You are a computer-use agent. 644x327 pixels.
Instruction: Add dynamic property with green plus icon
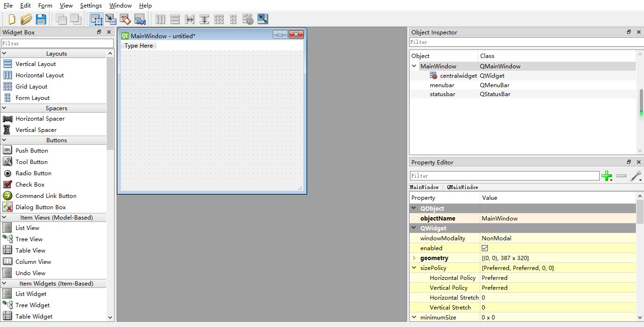(607, 176)
